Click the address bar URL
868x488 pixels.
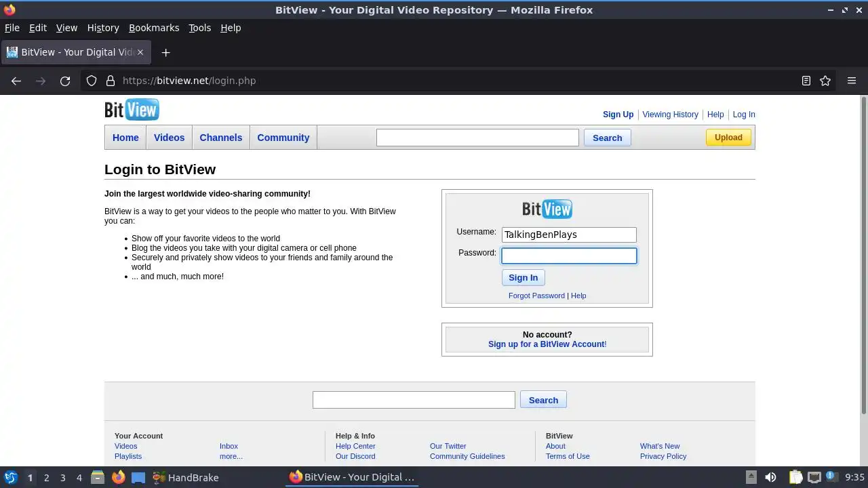(189, 81)
